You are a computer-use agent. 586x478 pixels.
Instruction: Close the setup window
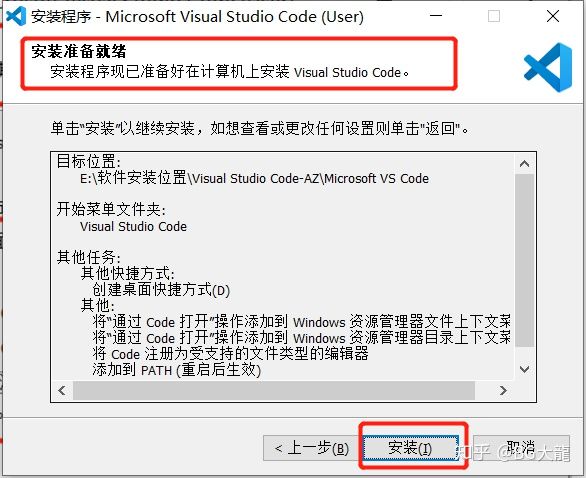pos(553,16)
